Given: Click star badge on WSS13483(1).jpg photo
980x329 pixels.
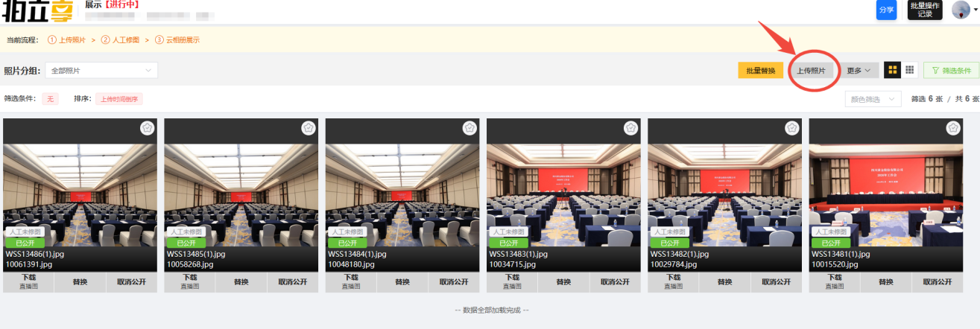Looking at the screenshot, I should [630, 128].
